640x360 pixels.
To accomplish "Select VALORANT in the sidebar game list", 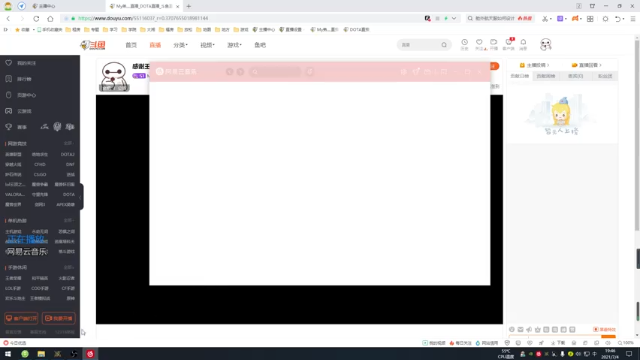I will point(15,195).
